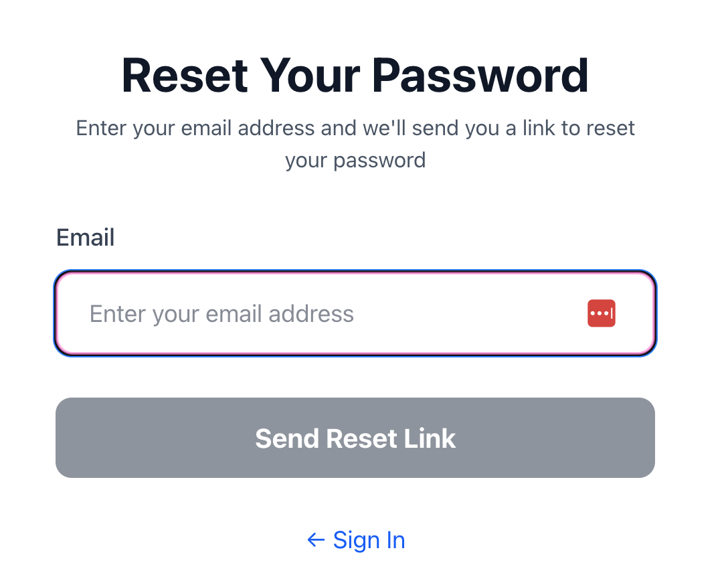728x585 pixels.
Task: Open the password manager autofill in Email field
Action: 601,314
